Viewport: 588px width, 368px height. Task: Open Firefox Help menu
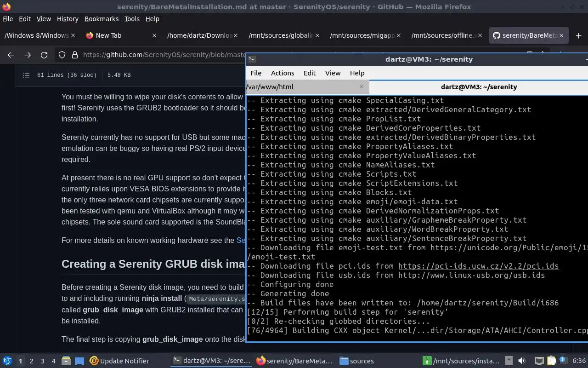pos(153,19)
